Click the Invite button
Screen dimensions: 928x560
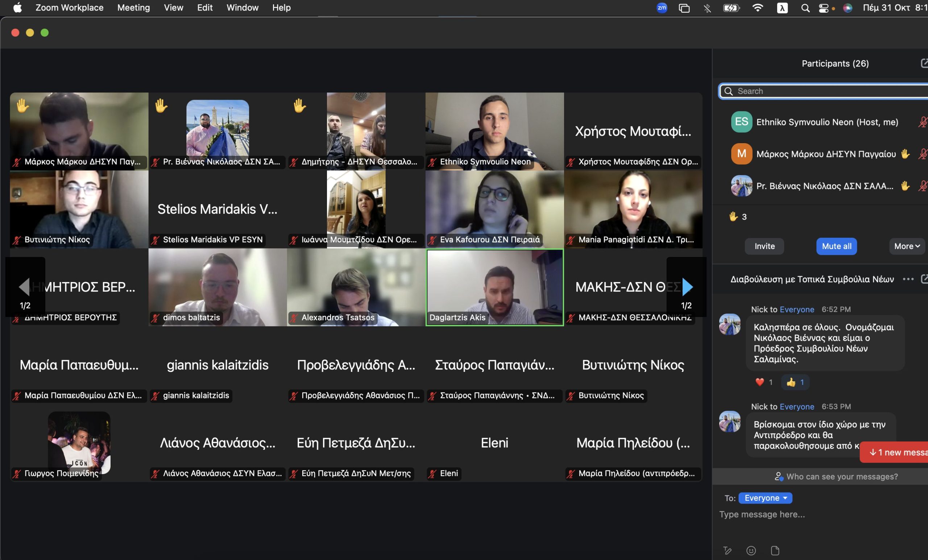[x=764, y=246]
